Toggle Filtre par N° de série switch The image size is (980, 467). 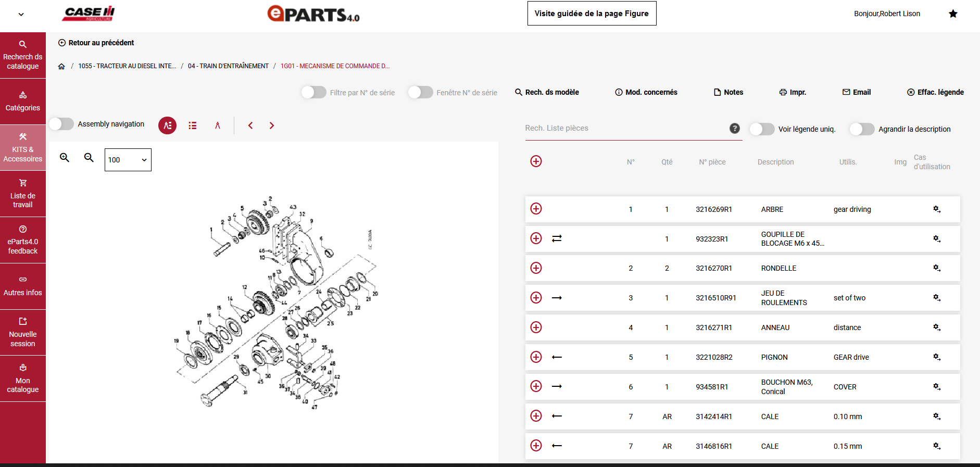[314, 92]
